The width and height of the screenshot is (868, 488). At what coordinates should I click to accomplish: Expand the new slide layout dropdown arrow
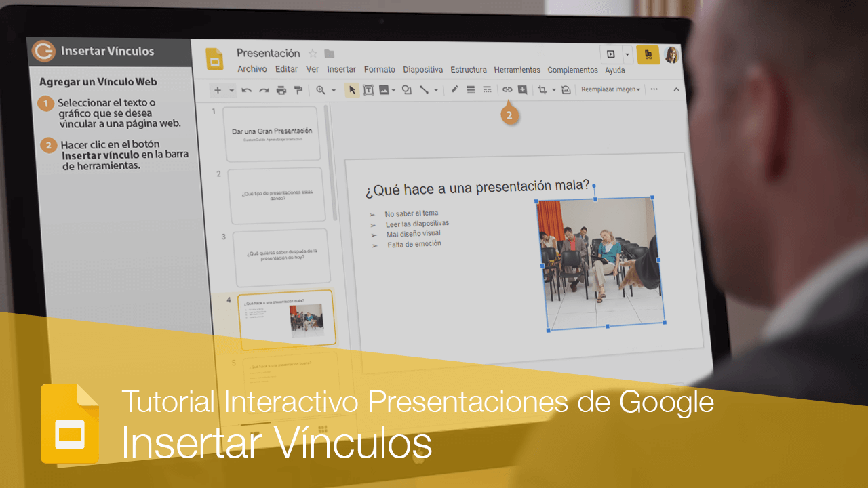pos(231,89)
